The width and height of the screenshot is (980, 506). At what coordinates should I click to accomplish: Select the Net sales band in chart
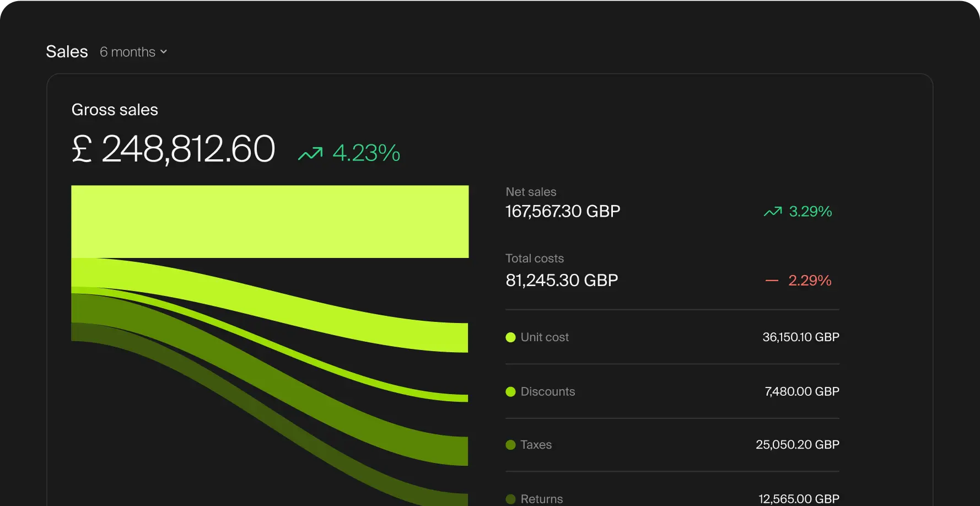pyautogui.click(x=270, y=222)
